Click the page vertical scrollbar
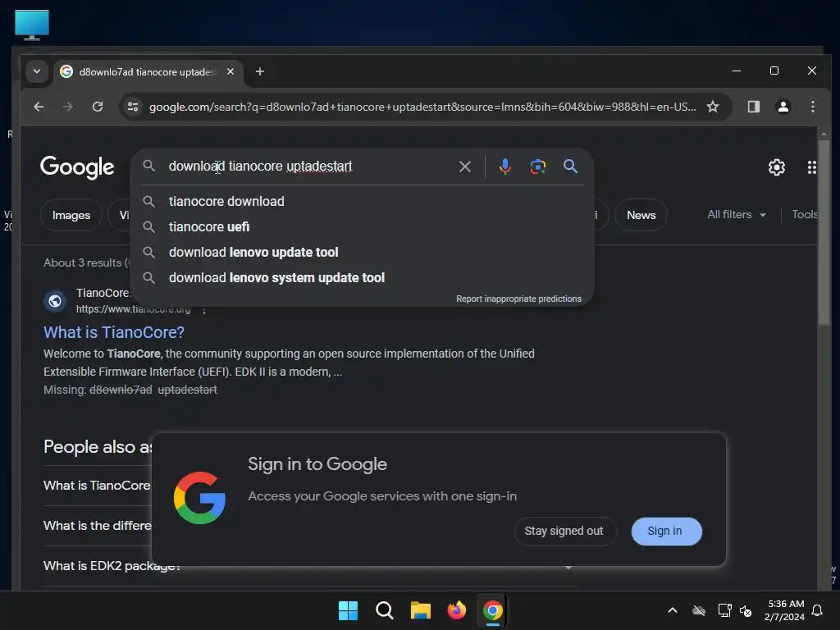The image size is (840, 630). click(824, 233)
